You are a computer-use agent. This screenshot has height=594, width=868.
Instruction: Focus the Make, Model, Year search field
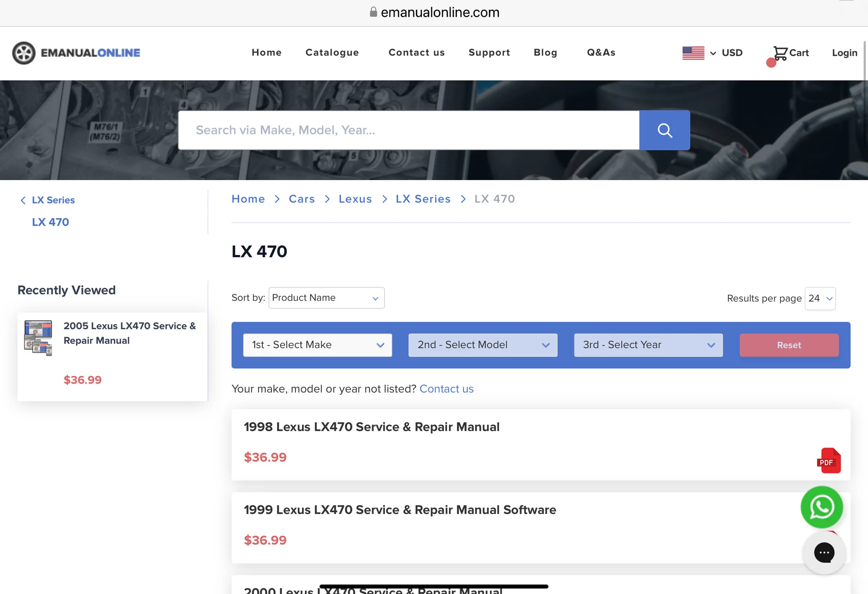(409, 130)
